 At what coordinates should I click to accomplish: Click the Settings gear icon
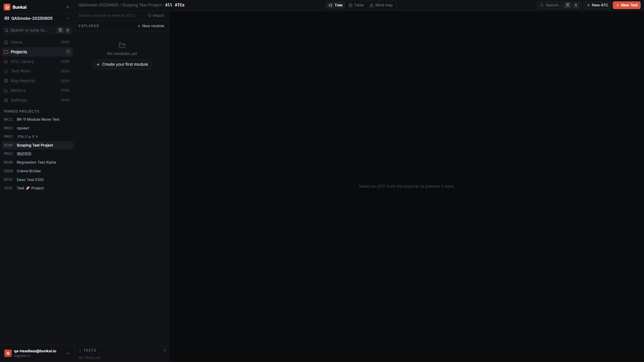[x=6, y=100]
